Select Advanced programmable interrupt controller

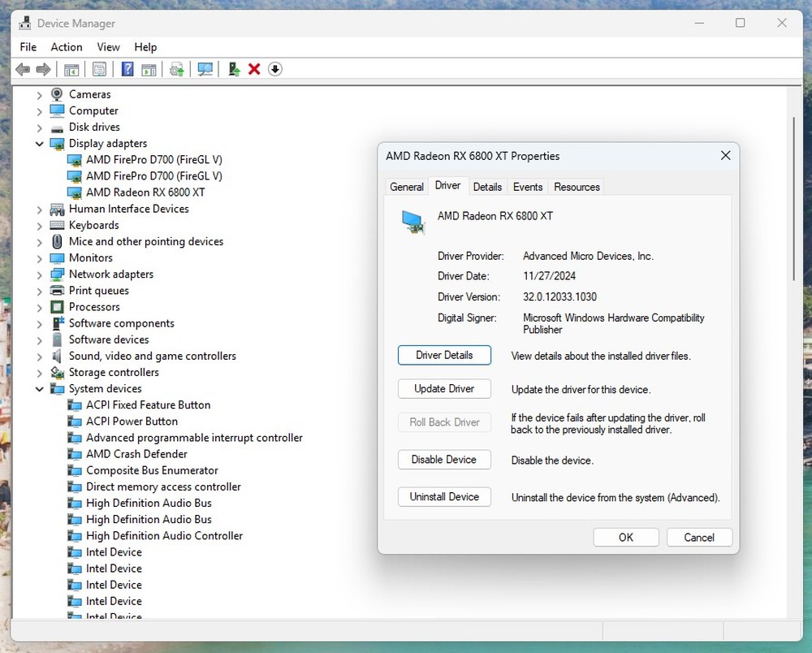click(194, 438)
